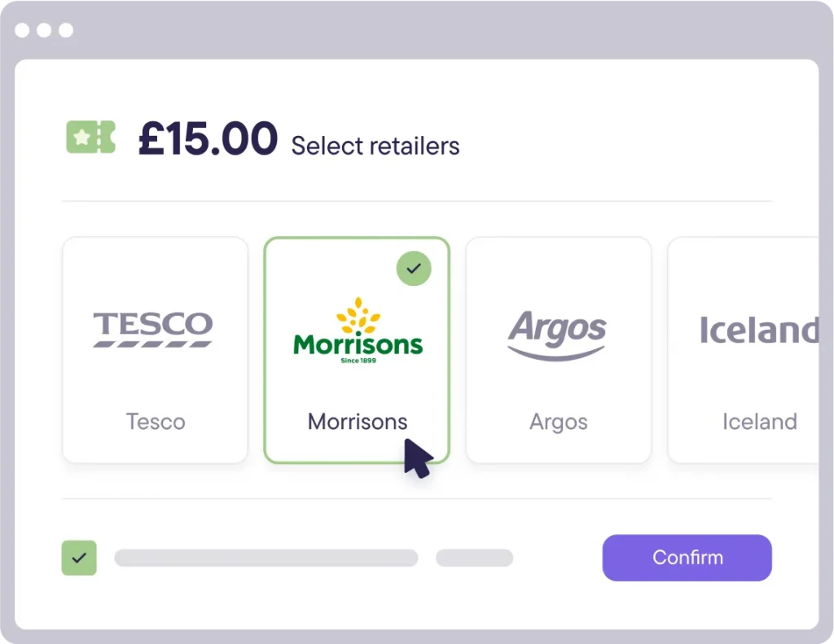Image resolution: width=834 pixels, height=644 pixels.
Task: Click the Confirm button
Action: point(687,558)
